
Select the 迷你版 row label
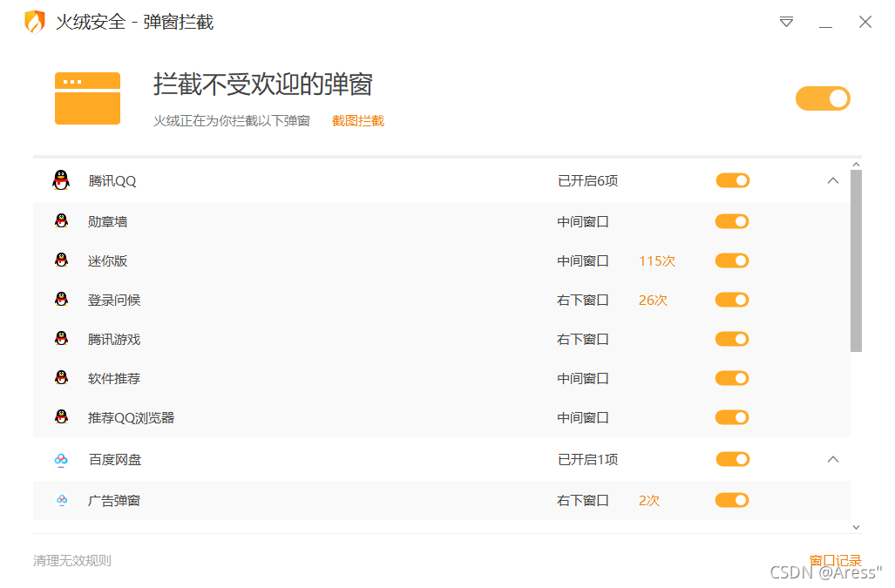click(x=107, y=260)
